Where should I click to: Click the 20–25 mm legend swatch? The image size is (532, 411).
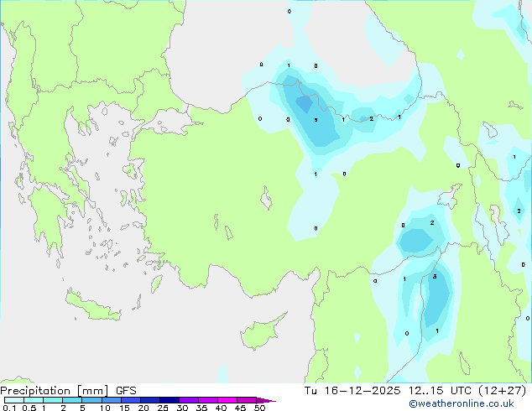[x=149, y=400]
